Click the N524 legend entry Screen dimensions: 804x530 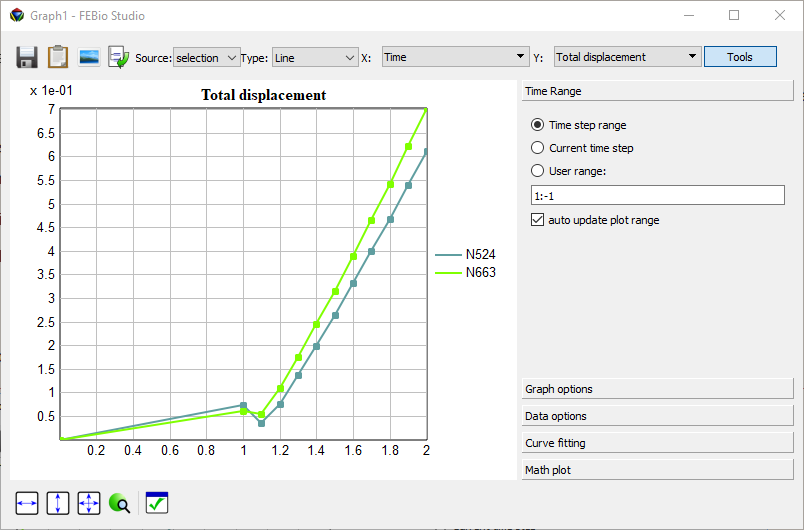tap(465, 254)
